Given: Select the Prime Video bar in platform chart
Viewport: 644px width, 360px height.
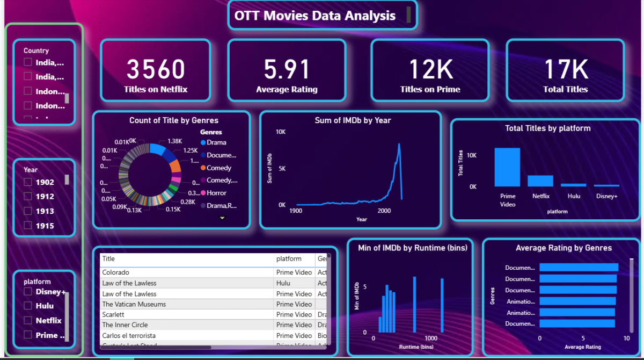Looking at the screenshot, I should (x=507, y=167).
